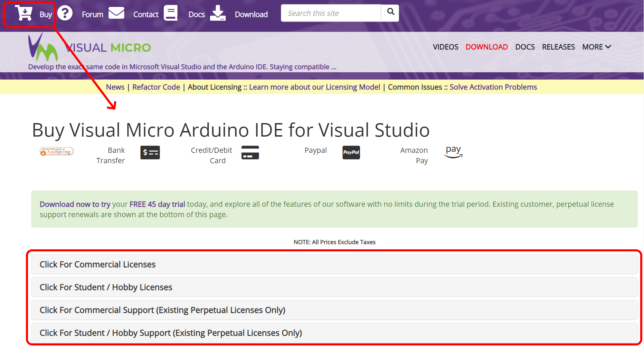
Task: Go to RELEASES in main navigation
Action: pos(558,47)
